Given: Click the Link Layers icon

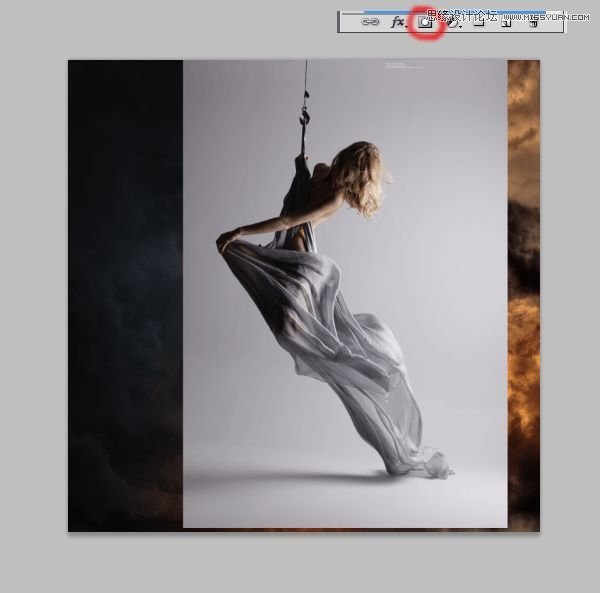Looking at the screenshot, I should point(370,22).
